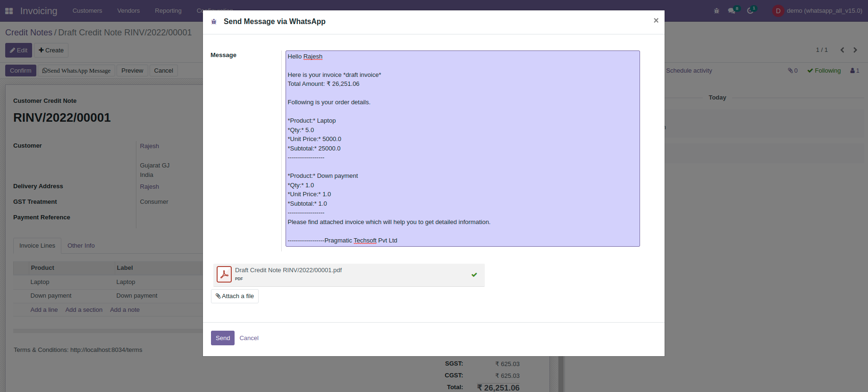Open the Customers menu
The width and height of the screenshot is (868, 392).
point(87,11)
